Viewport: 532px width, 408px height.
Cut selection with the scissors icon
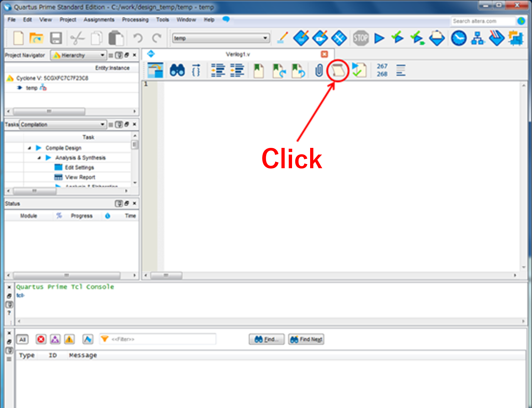pos(77,38)
